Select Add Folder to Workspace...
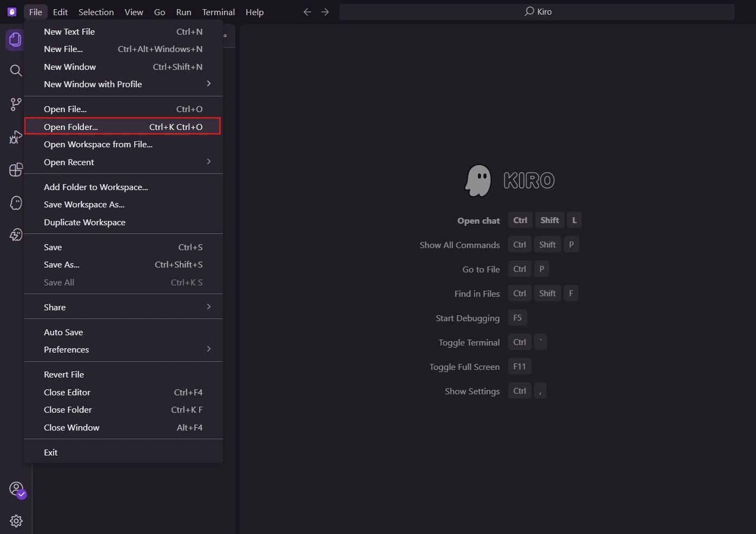 coord(123,187)
